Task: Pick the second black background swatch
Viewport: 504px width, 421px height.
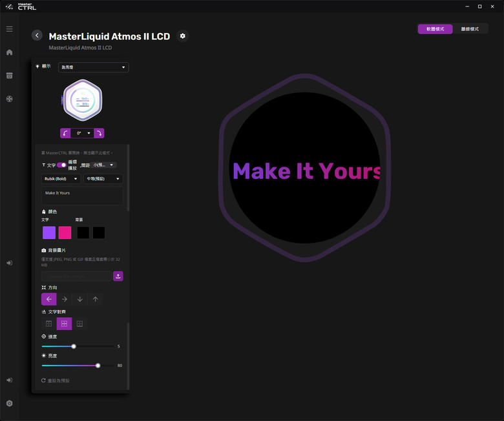Action: point(99,232)
